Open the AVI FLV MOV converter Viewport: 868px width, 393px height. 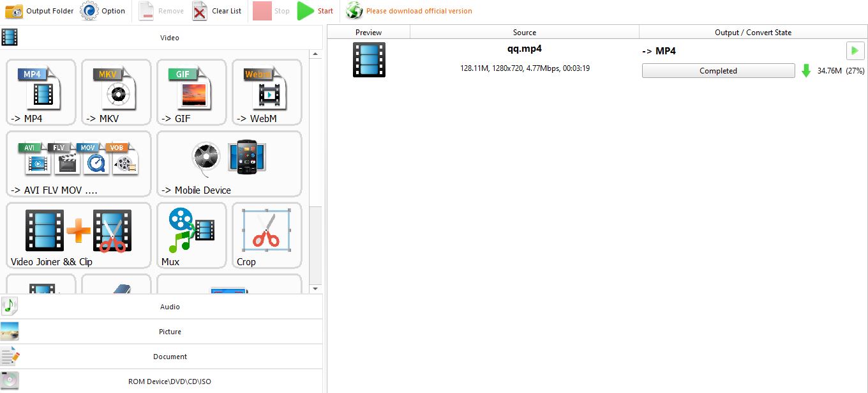pos(78,164)
